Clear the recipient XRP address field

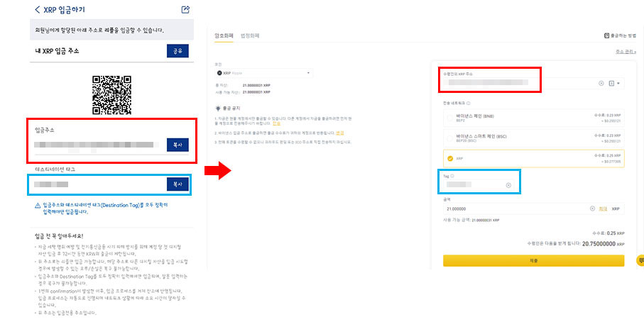tap(601, 83)
